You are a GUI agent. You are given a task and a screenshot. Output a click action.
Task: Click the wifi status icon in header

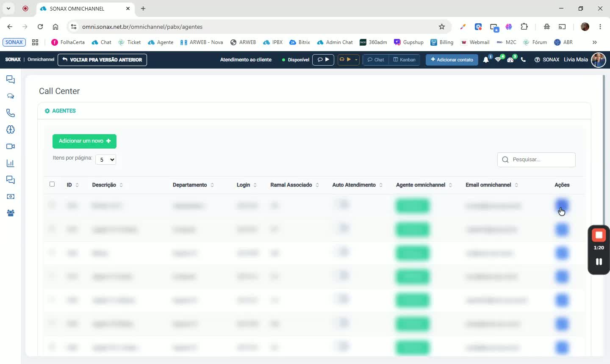pyautogui.click(x=498, y=60)
